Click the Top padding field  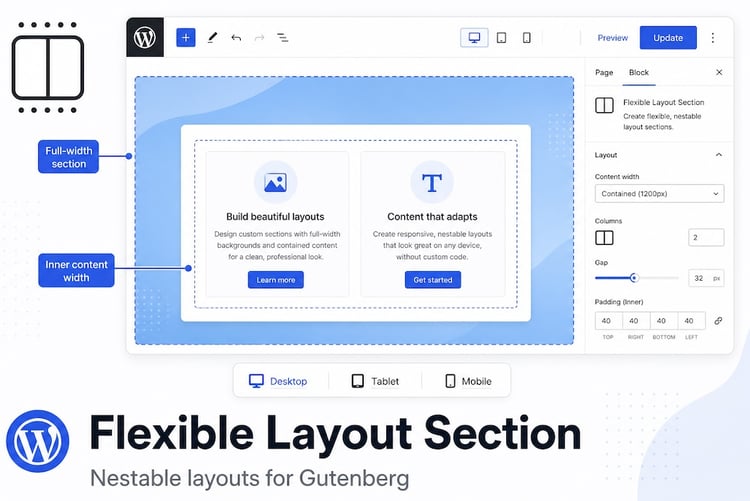[x=608, y=321]
